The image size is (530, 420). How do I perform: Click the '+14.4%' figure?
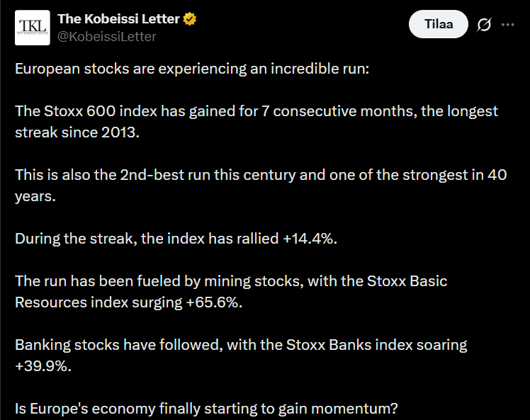309,239
